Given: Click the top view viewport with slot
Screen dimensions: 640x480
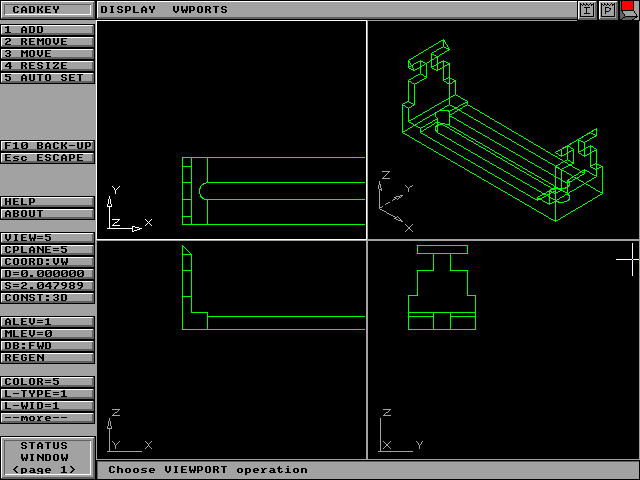Looking at the screenshot, I should pos(232,130).
